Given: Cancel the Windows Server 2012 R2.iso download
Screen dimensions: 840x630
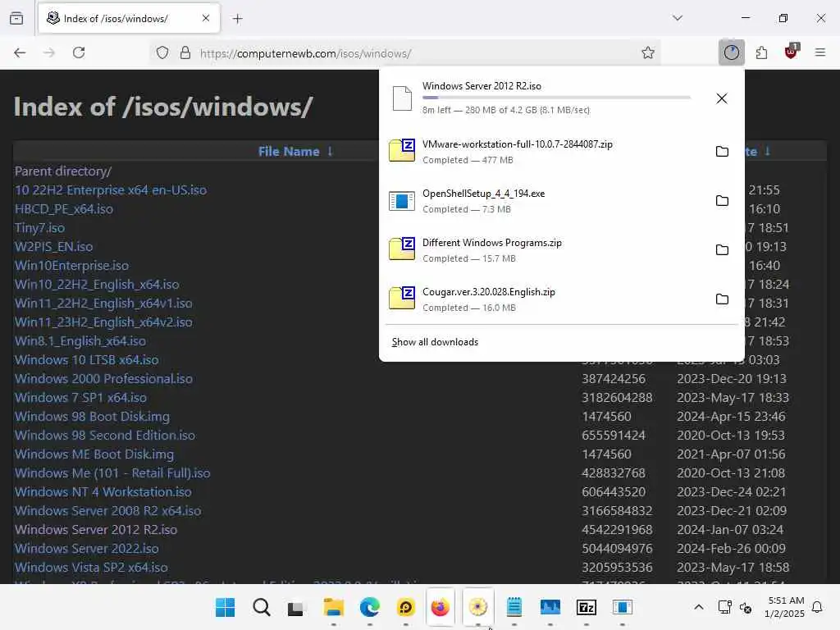Looking at the screenshot, I should tap(722, 98).
